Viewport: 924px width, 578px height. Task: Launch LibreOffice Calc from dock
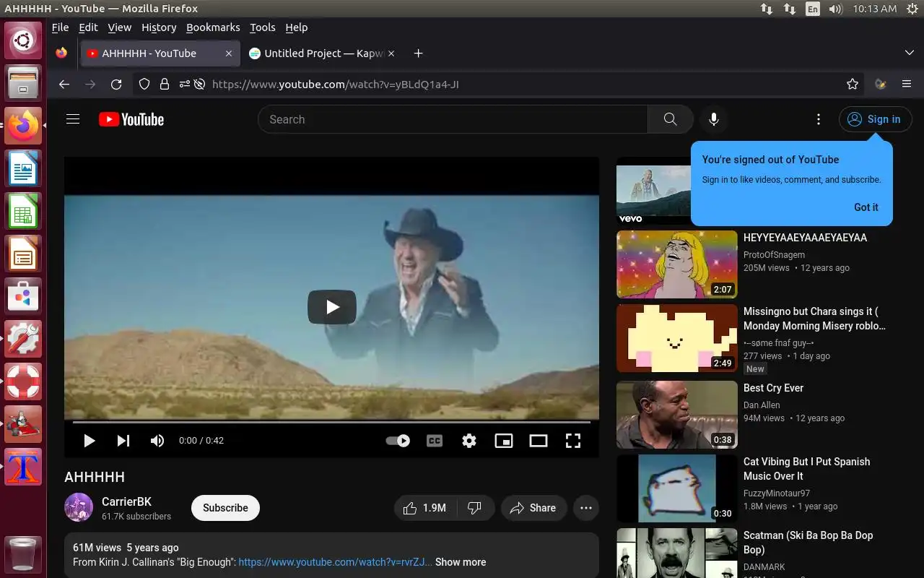(x=23, y=212)
